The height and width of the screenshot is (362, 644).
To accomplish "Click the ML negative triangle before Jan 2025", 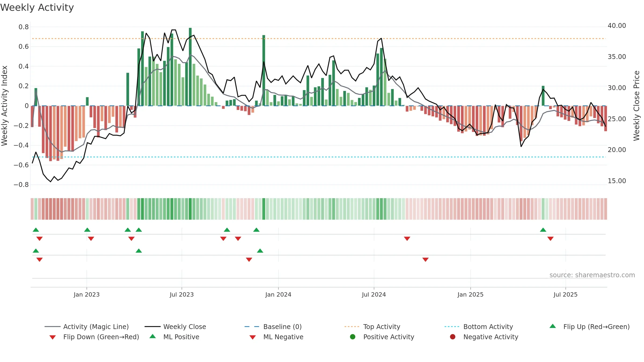I will 425,260.
